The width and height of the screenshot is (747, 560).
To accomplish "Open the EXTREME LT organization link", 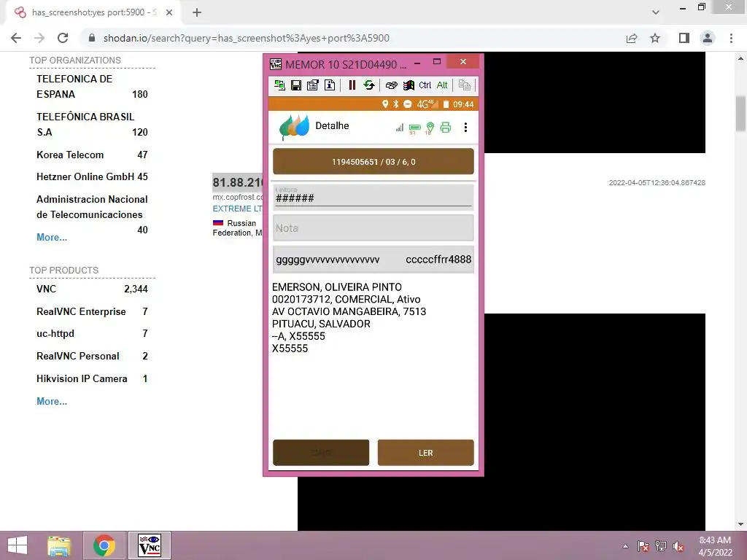I will tap(237, 209).
